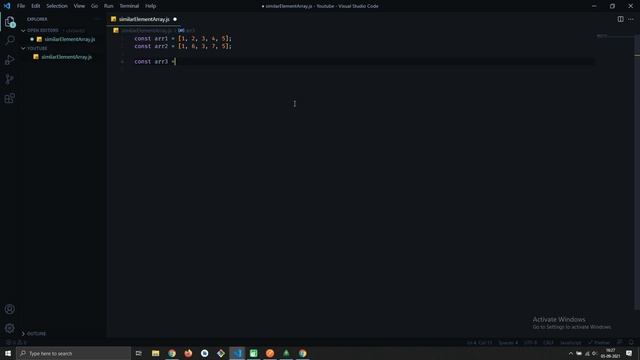Open Firefox from the taskbar
The height and width of the screenshot is (360, 640).
coord(188,353)
